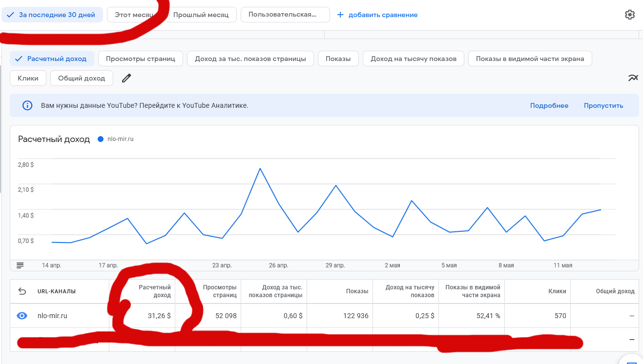Select the 'За последние 30 дней' date range
Image resolution: width=643 pixels, height=364 pixels.
pyautogui.click(x=52, y=15)
